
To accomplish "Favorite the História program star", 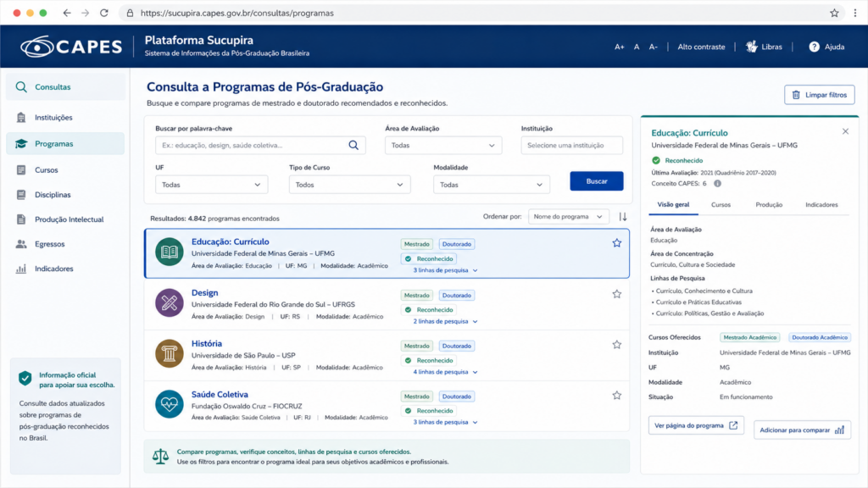I will pyautogui.click(x=617, y=345).
